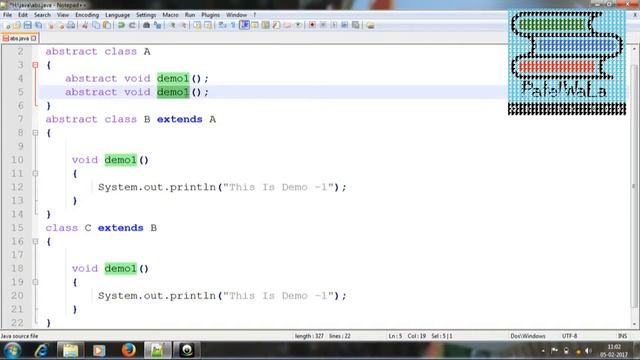Click the volume icon in the system tray

[x=588, y=351]
